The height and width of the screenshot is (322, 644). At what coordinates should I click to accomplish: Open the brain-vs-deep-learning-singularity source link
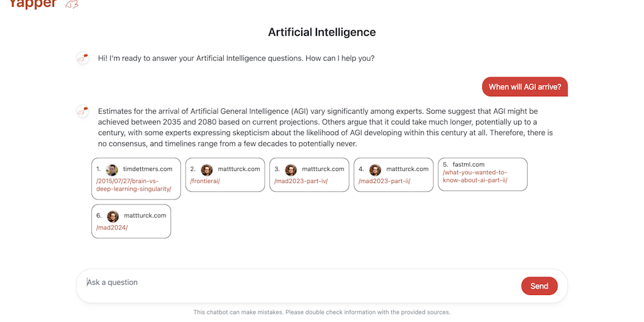coord(133,186)
